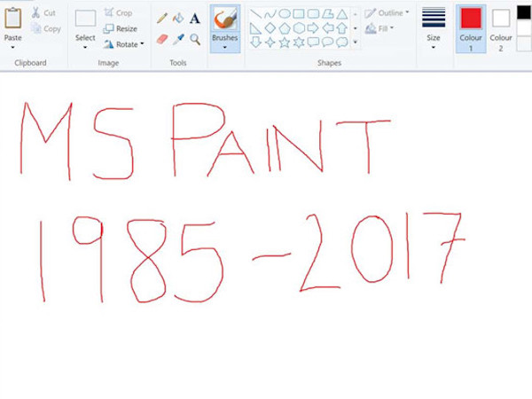The height and width of the screenshot is (399, 532).
Task: Select the Text tool
Action: point(195,19)
